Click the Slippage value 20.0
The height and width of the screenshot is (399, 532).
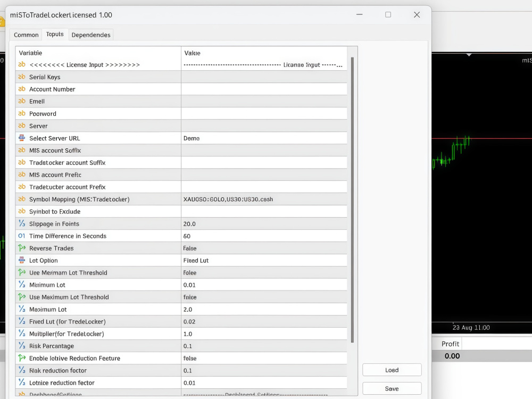coord(189,223)
